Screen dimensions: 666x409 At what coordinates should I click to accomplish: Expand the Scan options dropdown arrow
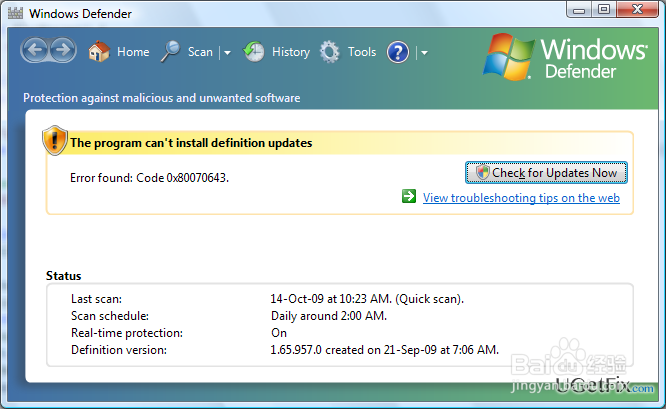pyautogui.click(x=227, y=53)
